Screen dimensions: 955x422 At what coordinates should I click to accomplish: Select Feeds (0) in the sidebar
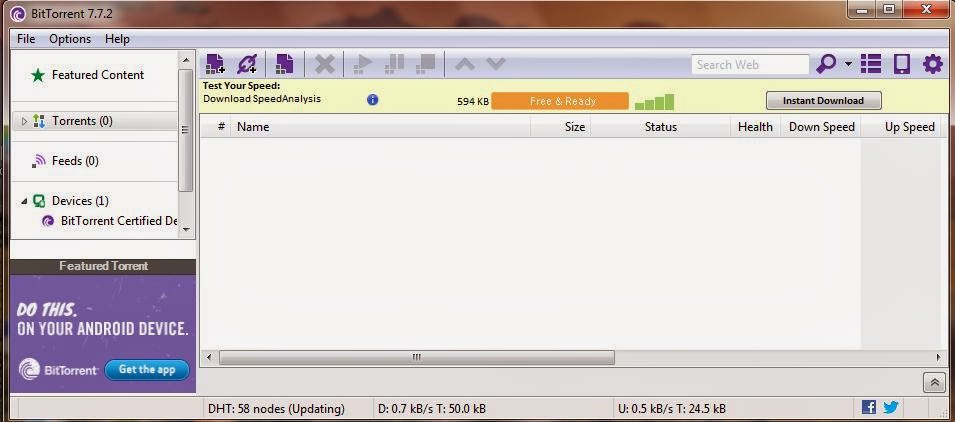tap(75, 161)
